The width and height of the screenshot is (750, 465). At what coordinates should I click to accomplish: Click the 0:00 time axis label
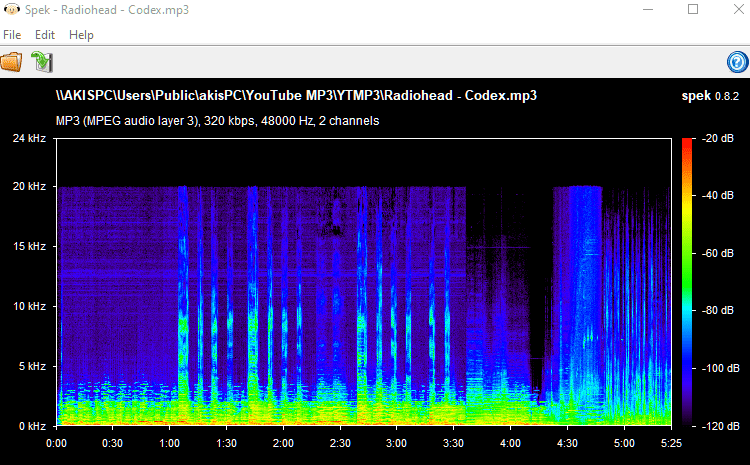(x=56, y=443)
